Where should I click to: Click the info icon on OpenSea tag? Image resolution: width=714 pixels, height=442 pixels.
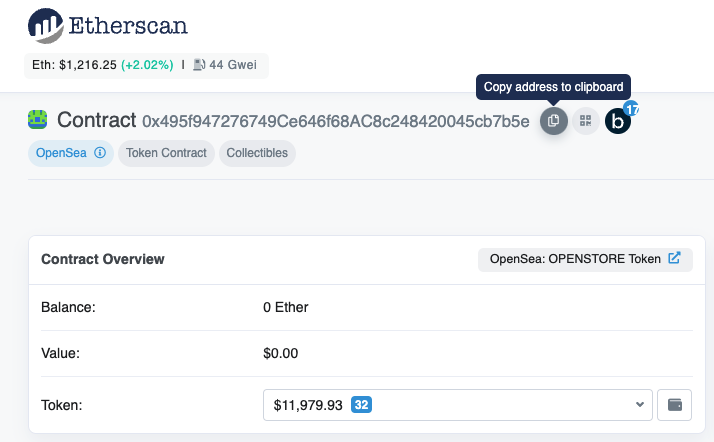pyautogui.click(x=99, y=153)
